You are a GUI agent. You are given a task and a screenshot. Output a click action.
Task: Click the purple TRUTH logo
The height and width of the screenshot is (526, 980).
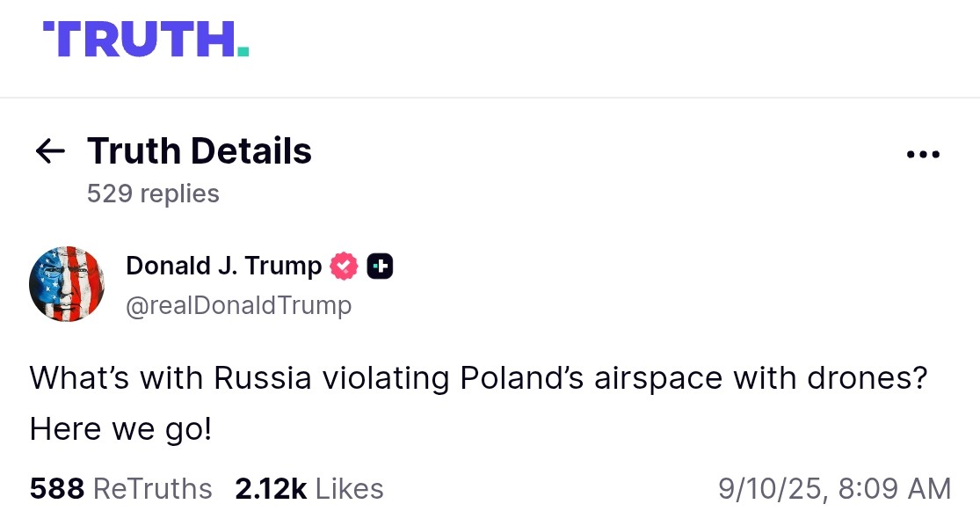[x=137, y=40]
